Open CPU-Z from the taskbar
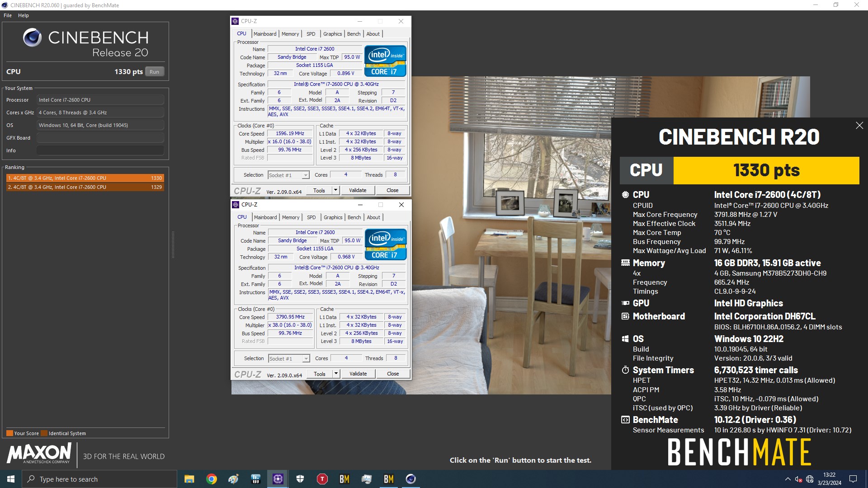The width and height of the screenshot is (868, 488). pyautogui.click(x=278, y=479)
